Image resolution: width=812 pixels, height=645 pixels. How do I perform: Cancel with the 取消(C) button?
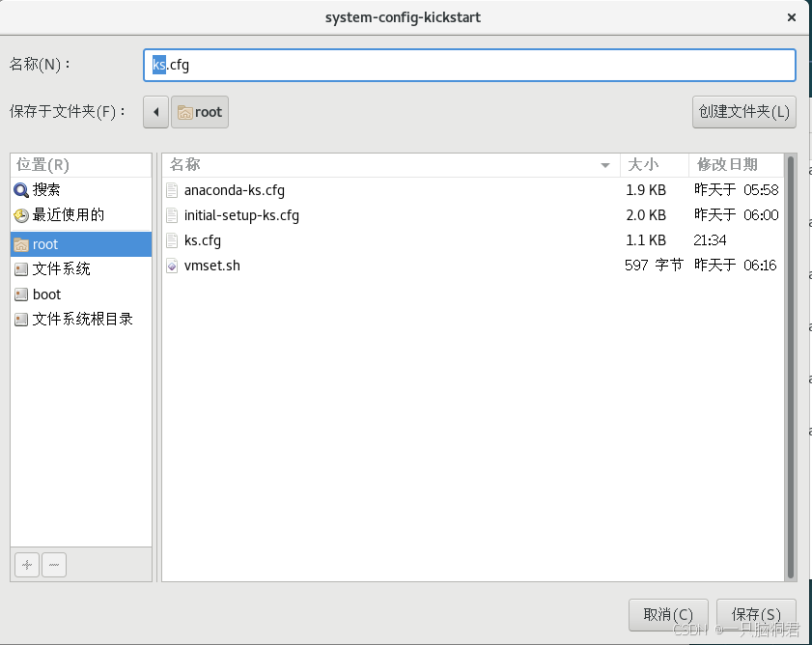pyautogui.click(x=668, y=615)
